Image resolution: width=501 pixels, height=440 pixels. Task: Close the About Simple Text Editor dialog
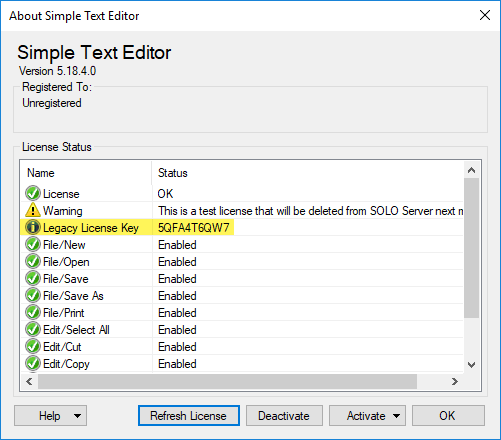(x=485, y=15)
